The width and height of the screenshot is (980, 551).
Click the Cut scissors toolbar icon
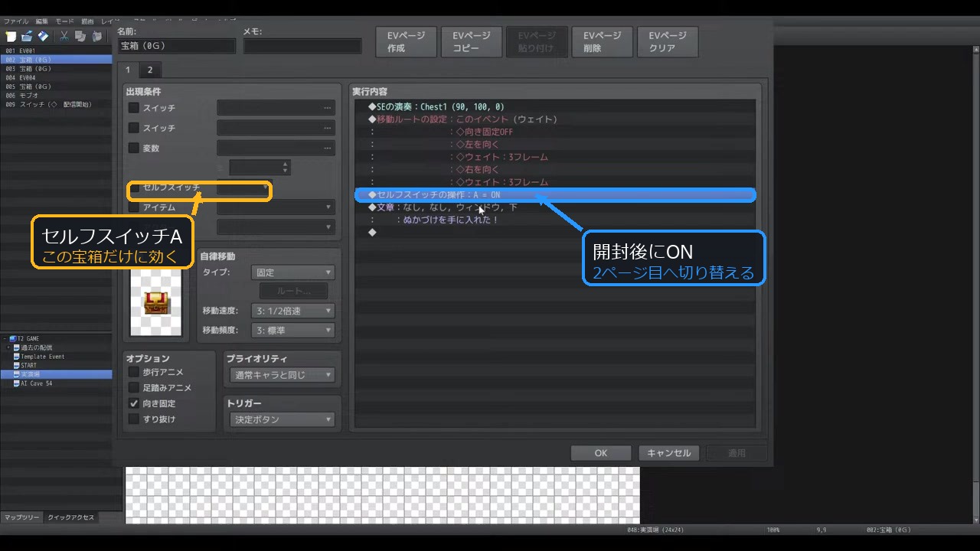click(64, 36)
